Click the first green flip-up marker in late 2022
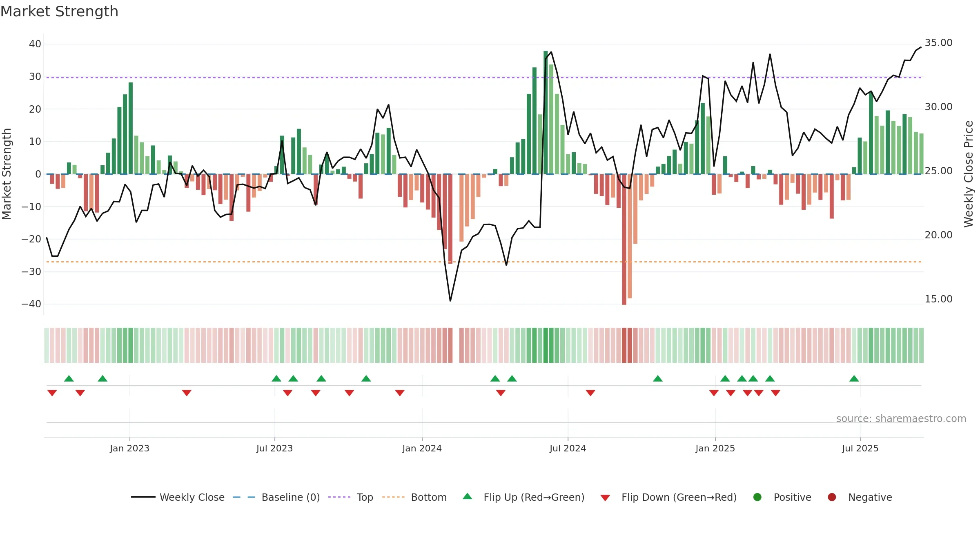 (x=69, y=378)
